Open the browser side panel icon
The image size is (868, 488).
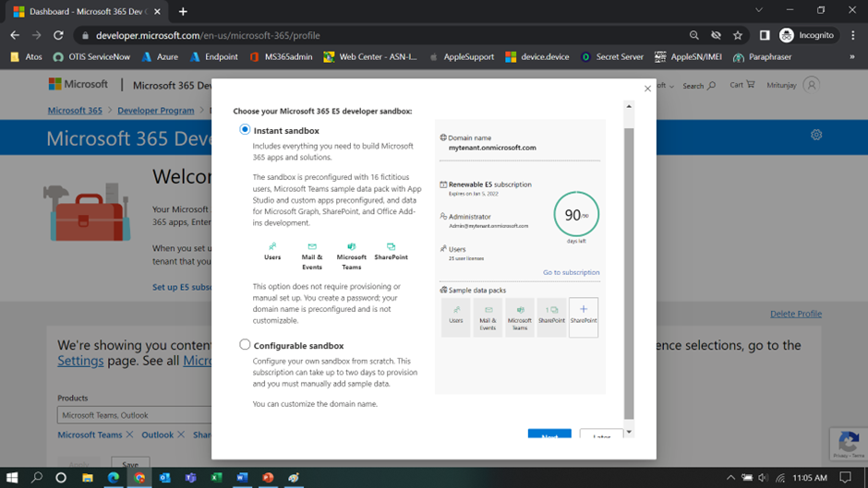(765, 35)
